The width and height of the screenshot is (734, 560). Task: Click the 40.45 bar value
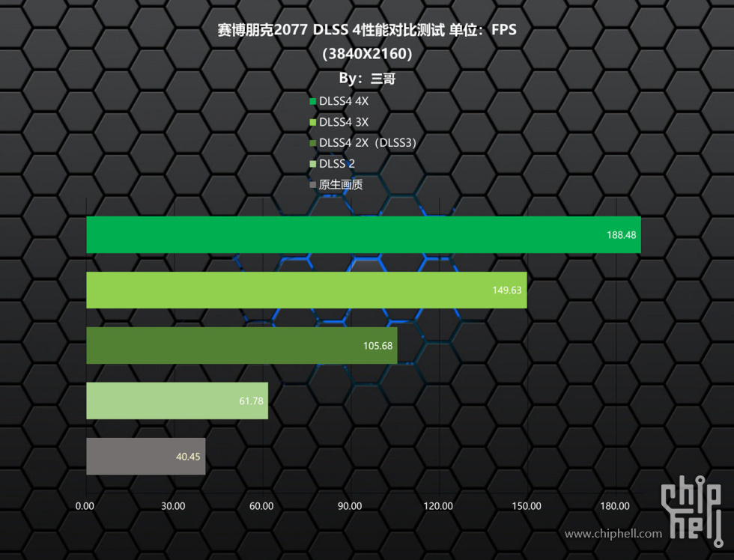pyautogui.click(x=188, y=457)
